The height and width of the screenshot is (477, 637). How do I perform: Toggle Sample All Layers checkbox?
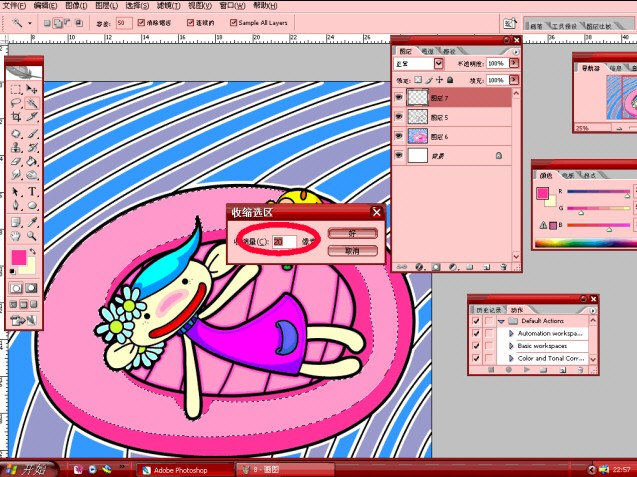[x=233, y=22]
